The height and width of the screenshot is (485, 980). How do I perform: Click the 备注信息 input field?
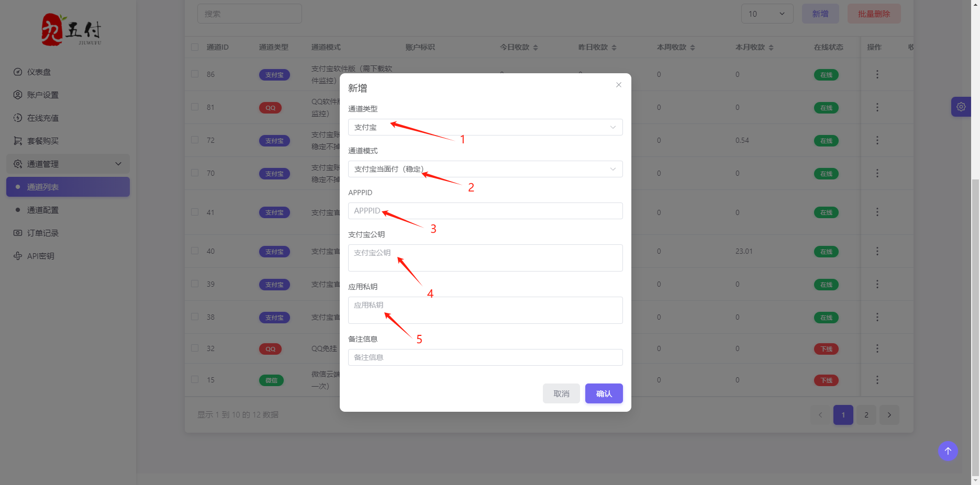pyautogui.click(x=485, y=357)
